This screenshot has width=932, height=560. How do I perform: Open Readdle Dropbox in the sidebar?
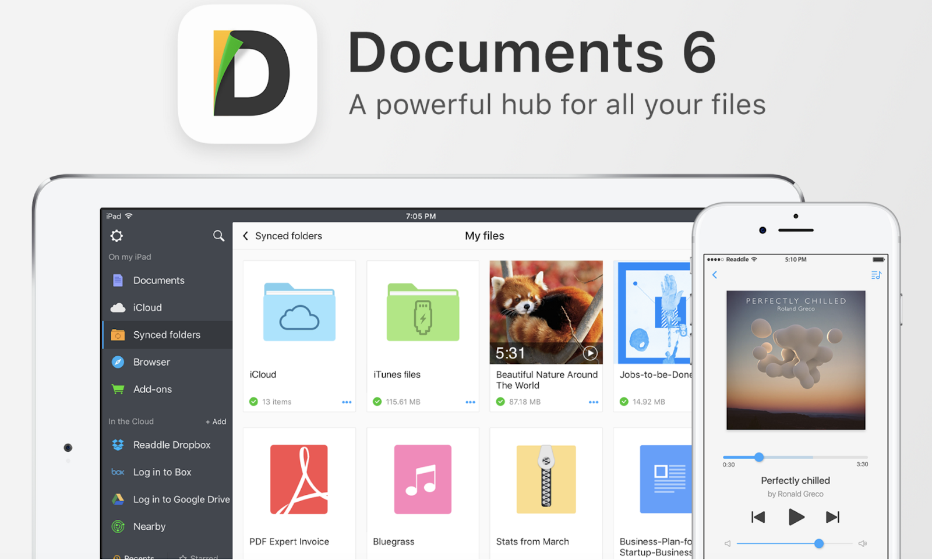pyautogui.click(x=168, y=445)
